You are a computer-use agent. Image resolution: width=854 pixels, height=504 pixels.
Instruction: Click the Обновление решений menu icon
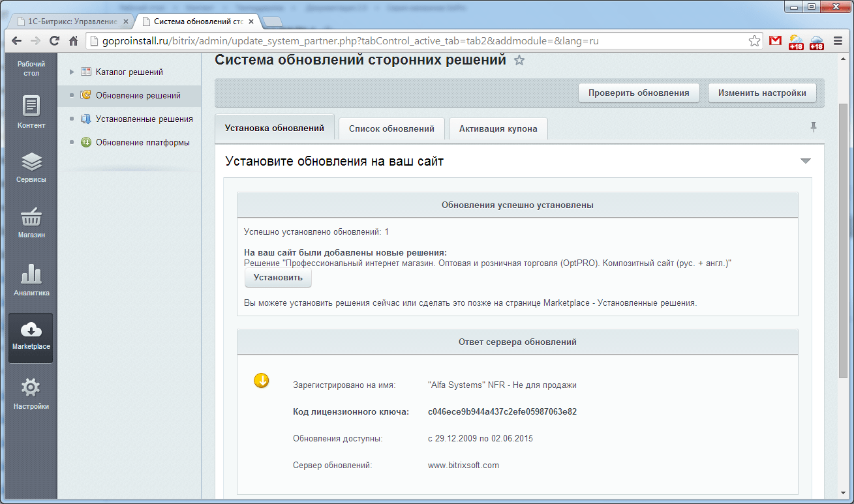pyautogui.click(x=85, y=95)
